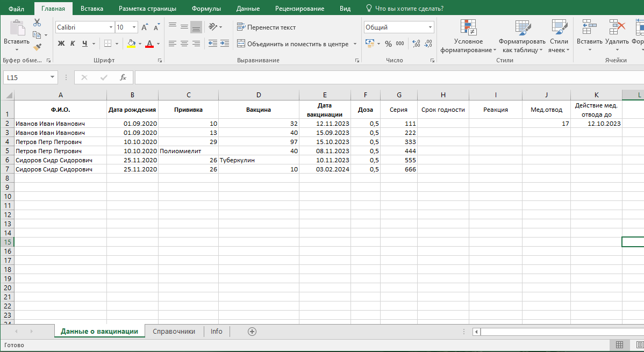This screenshot has height=352, width=644.
Task: Switch to the Данные tab
Action: pyautogui.click(x=248, y=9)
